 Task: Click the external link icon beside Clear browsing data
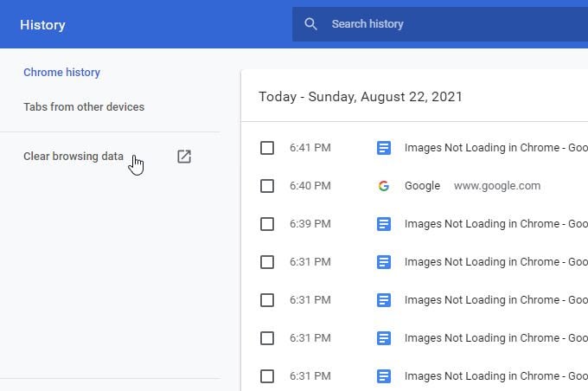pos(183,157)
